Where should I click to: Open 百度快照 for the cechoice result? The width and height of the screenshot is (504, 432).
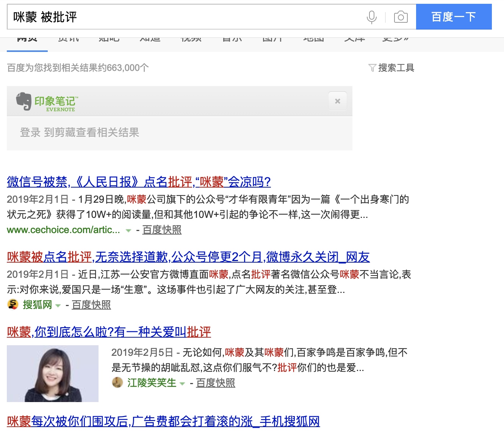tap(162, 230)
